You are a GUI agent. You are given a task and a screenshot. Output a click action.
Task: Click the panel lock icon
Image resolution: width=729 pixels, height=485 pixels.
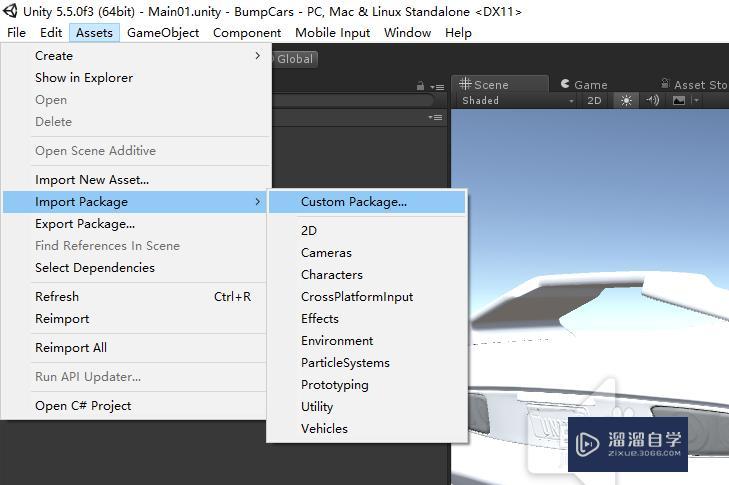420,86
